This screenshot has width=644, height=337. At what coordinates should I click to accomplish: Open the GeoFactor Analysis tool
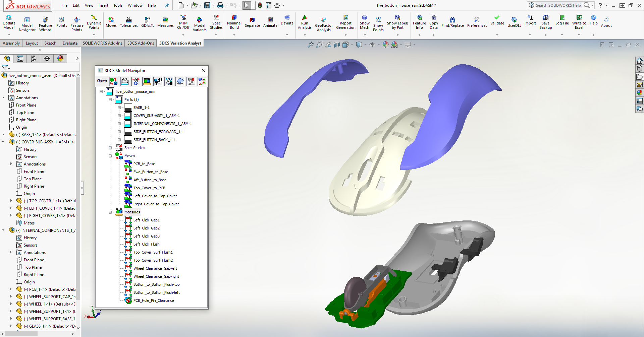coord(323,23)
